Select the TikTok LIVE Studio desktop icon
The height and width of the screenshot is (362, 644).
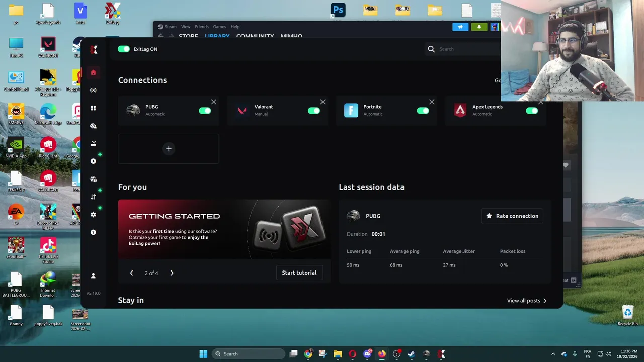click(48, 251)
